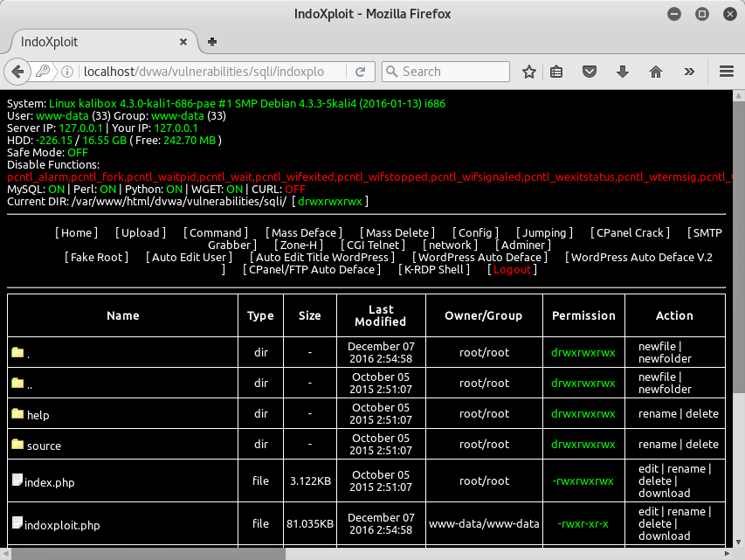Open the CGI Telnet link
The image size is (745, 560).
[373, 245]
